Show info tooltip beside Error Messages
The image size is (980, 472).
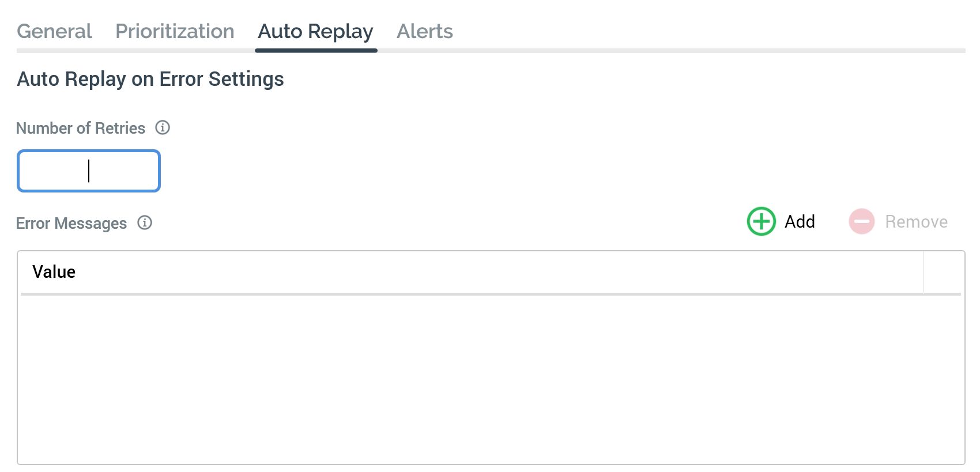145,222
